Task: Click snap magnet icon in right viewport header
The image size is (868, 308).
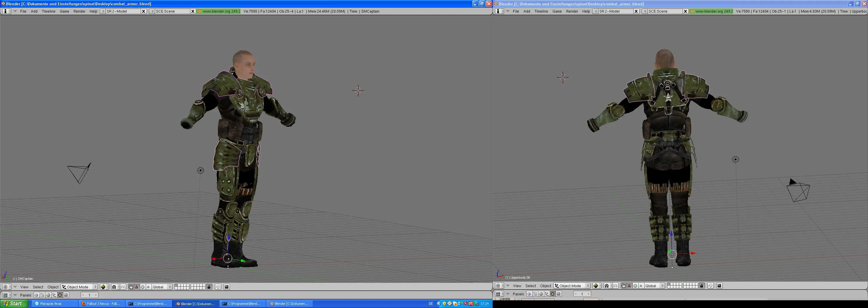Action: pos(711,286)
